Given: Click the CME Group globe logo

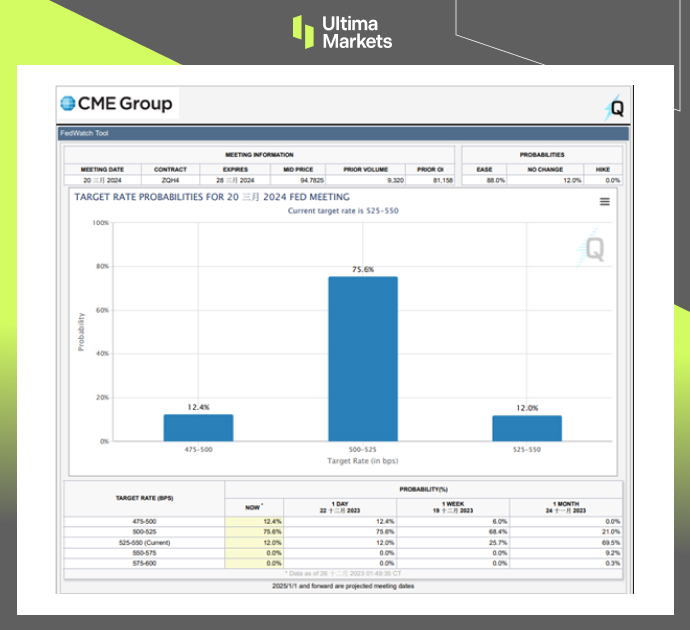Looking at the screenshot, I should coord(68,103).
